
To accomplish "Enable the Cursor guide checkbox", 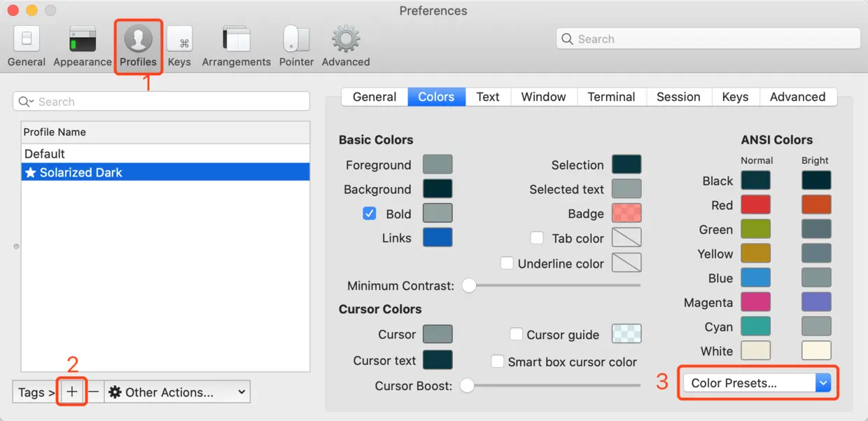I will pyautogui.click(x=516, y=334).
